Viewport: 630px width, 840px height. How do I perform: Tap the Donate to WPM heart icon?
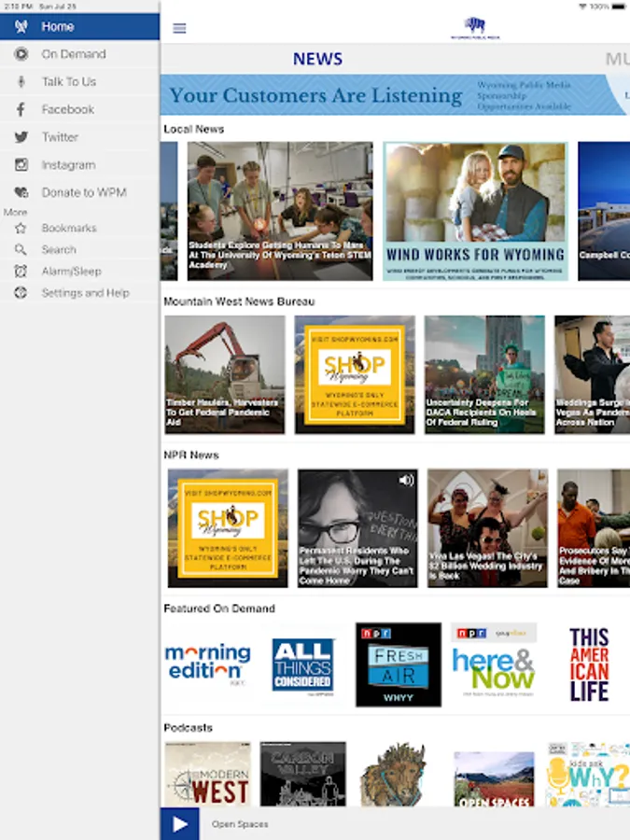21,192
